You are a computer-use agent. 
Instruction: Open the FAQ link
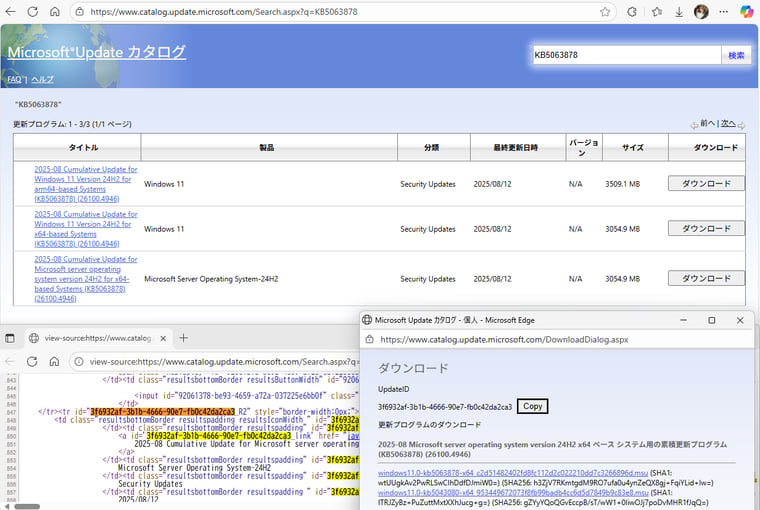[x=15, y=79]
